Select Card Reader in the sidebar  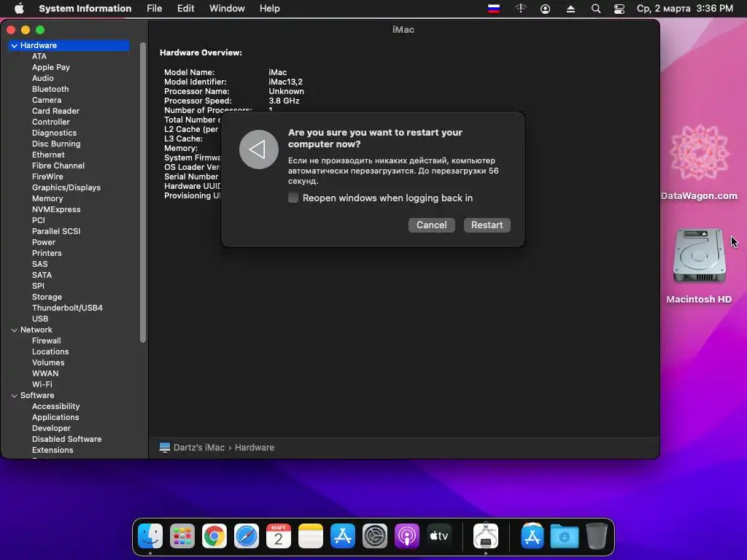pos(55,111)
